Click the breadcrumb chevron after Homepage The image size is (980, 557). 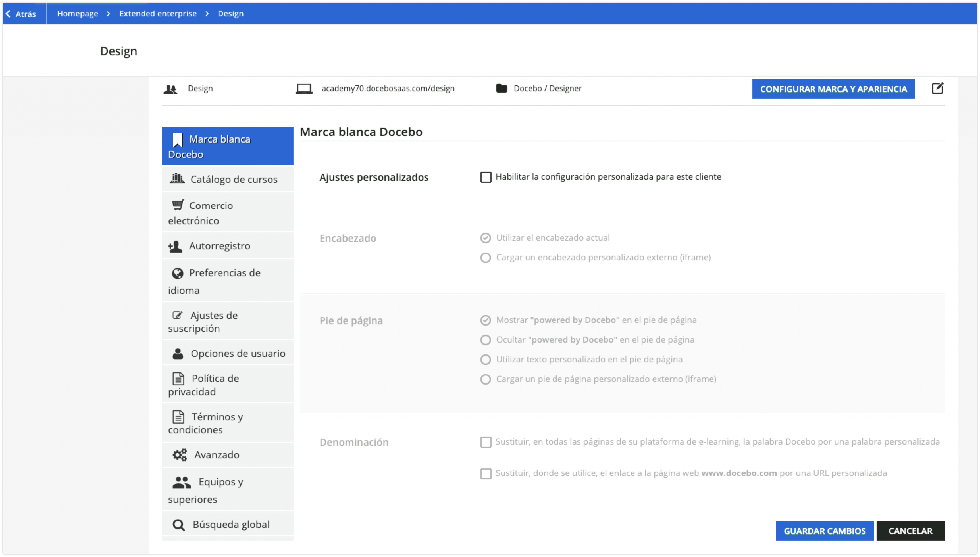click(109, 14)
